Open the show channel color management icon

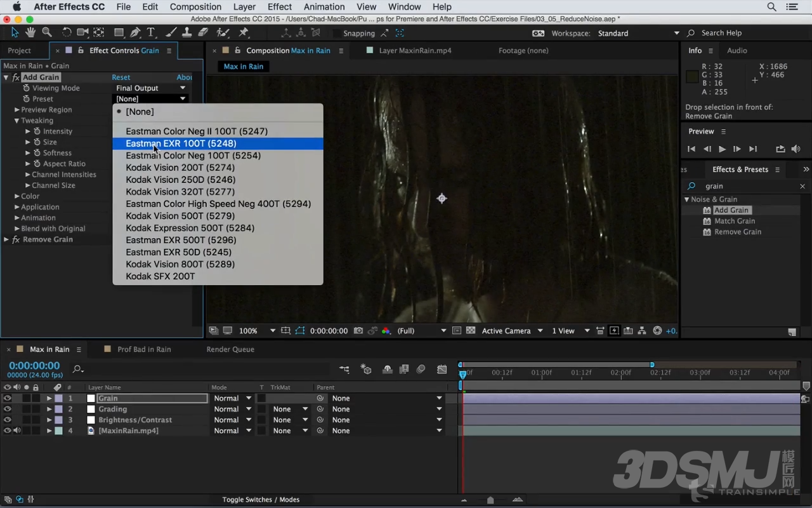[386, 331]
